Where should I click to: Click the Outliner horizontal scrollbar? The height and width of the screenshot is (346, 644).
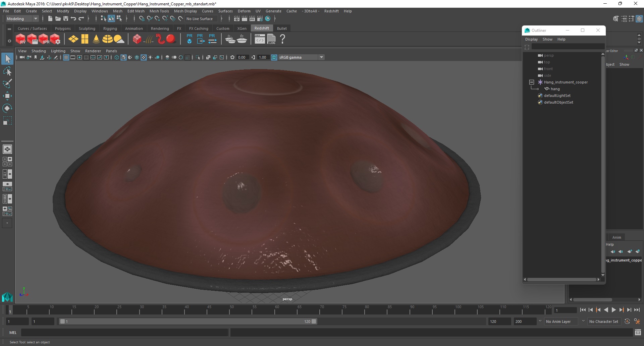pyautogui.click(x=561, y=279)
